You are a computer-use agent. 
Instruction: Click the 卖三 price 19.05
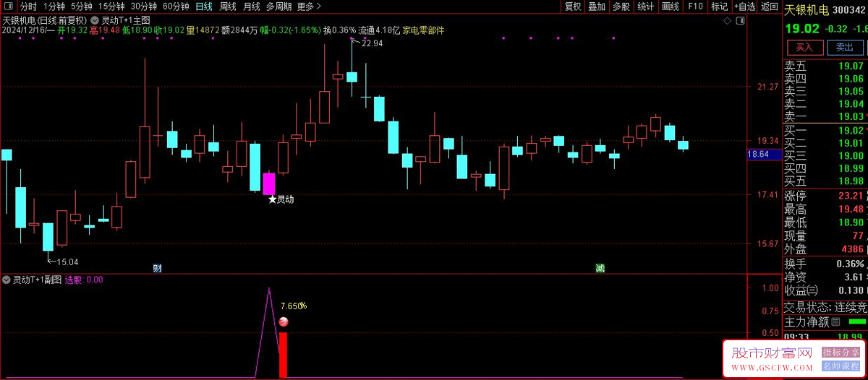point(851,91)
